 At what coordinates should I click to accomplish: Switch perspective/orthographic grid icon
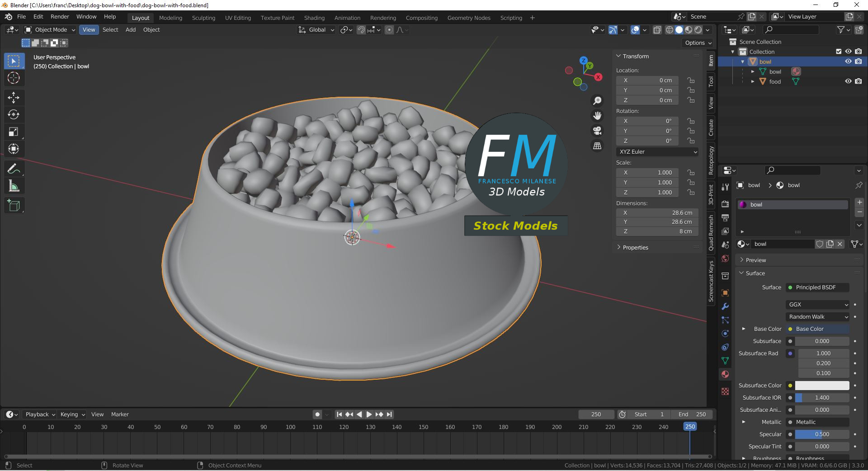coord(597,146)
